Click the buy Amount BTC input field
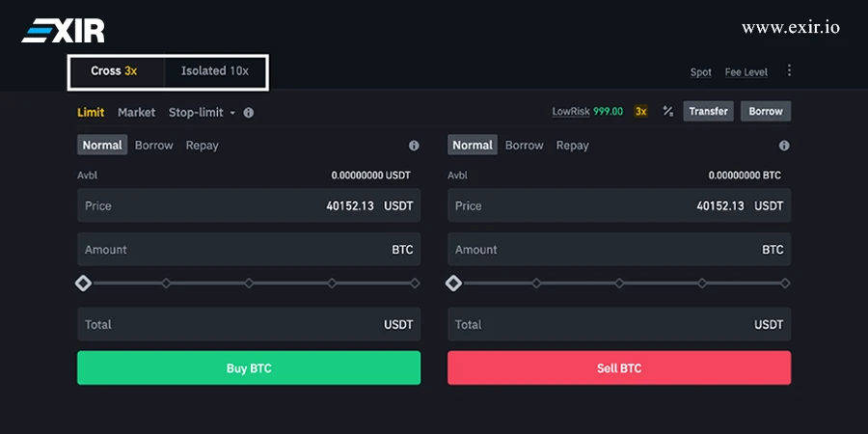This screenshot has width=868, height=434. click(249, 249)
